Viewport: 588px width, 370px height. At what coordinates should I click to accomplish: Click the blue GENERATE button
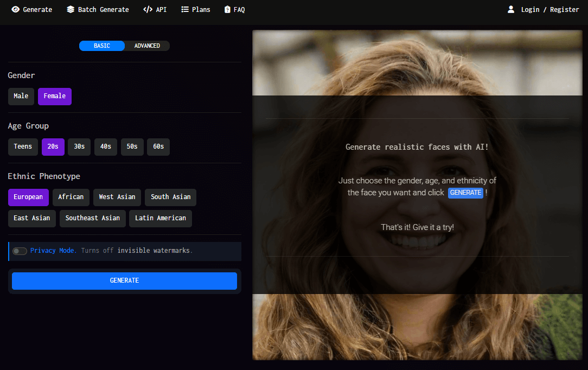pos(124,280)
